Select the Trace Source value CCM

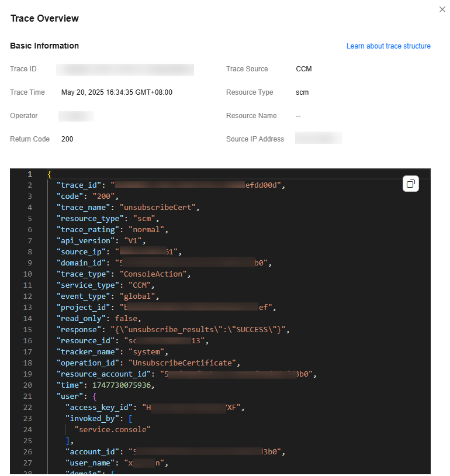[304, 69]
